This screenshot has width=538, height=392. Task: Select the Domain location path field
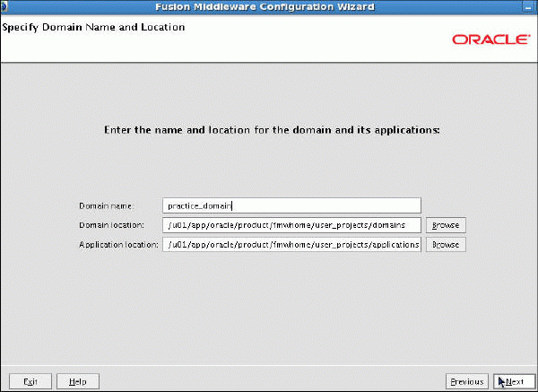point(291,225)
